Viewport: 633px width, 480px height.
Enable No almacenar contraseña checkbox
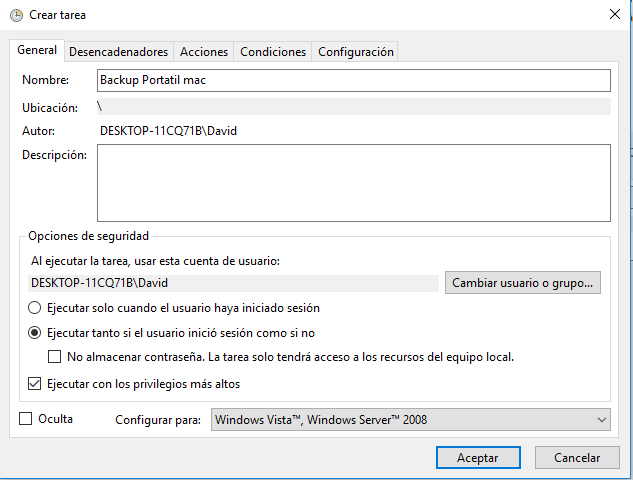coord(54,357)
